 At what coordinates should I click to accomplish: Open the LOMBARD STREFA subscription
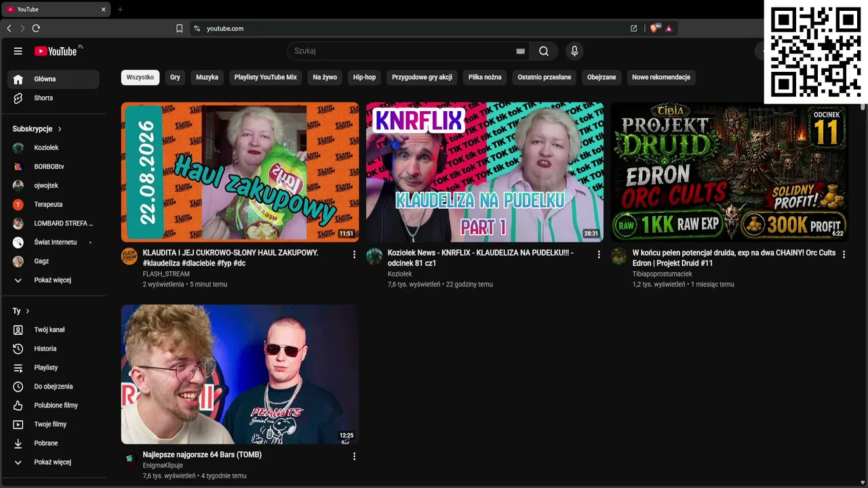[x=54, y=224]
